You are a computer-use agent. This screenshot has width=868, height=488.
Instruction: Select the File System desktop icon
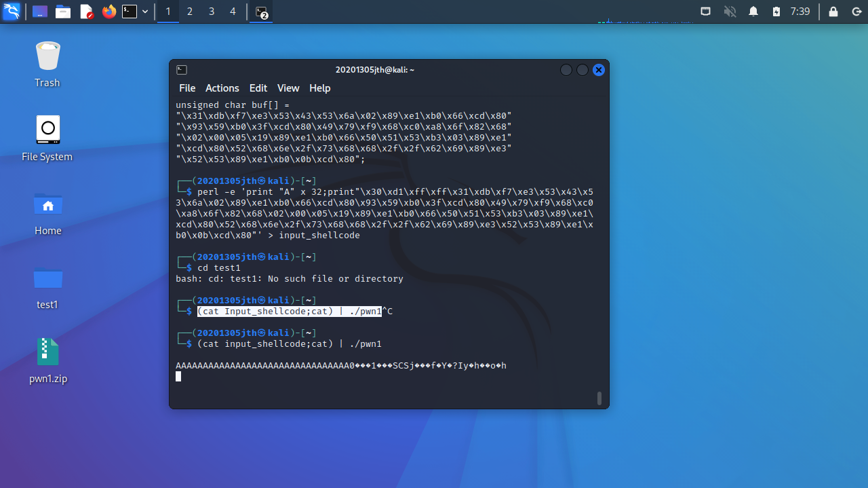[x=47, y=138]
